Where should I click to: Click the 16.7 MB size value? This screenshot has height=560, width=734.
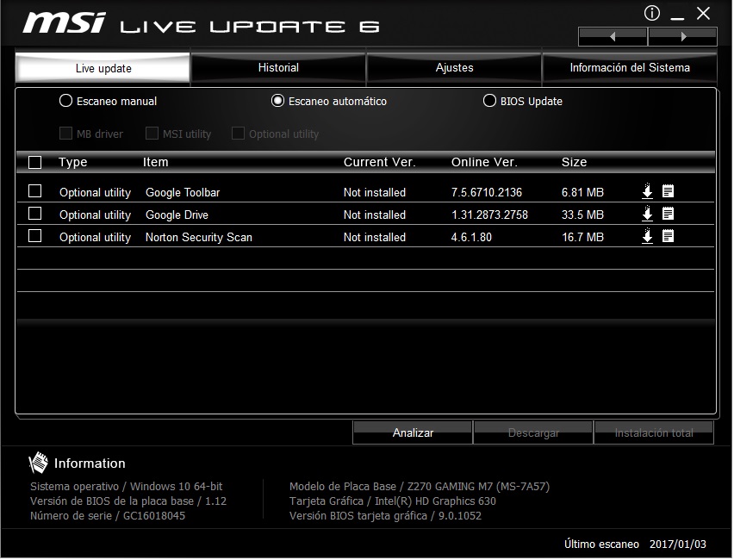tap(582, 238)
